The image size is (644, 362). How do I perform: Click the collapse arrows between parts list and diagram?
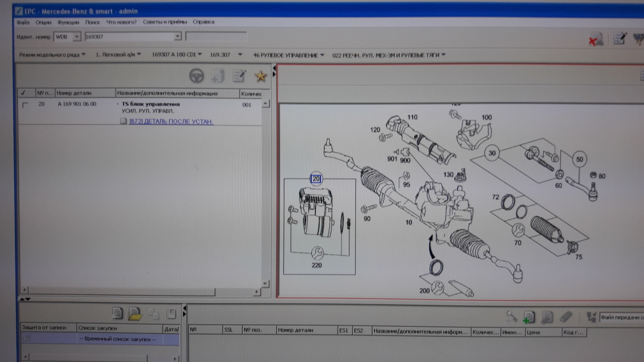click(x=274, y=71)
